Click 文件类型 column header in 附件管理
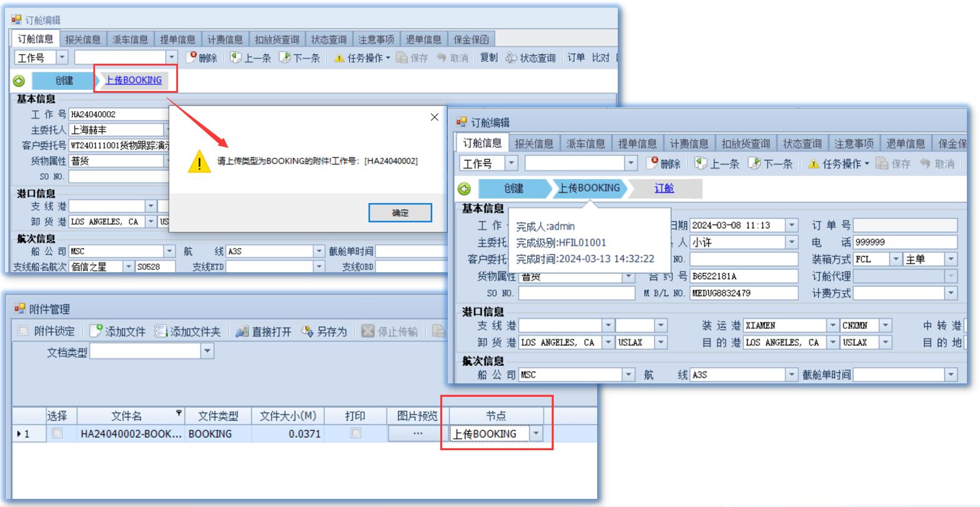This screenshot has width=980, height=507. coord(218,416)
